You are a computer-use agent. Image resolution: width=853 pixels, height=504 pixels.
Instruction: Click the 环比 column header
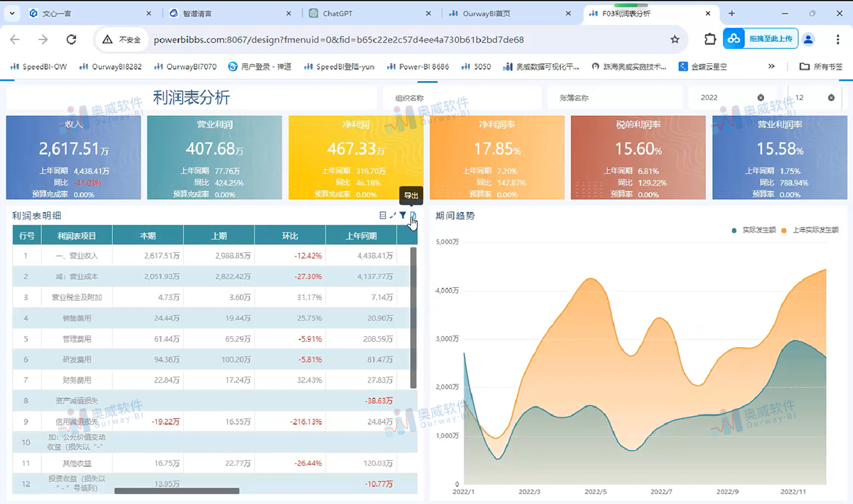tap(290, 235)
